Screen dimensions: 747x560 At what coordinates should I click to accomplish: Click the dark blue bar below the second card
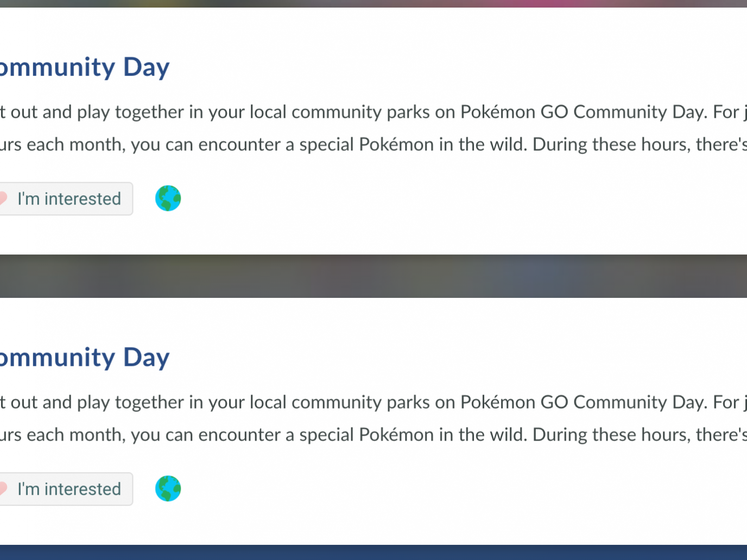point(373,552)
